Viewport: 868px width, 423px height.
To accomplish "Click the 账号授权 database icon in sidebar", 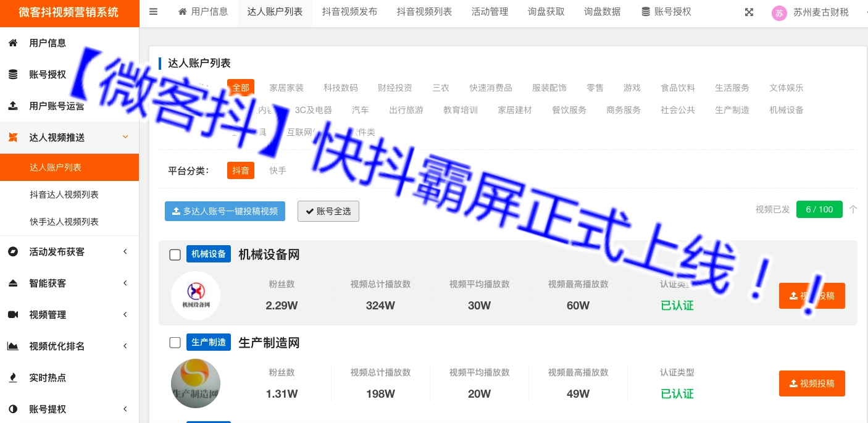I will click(x=13, y=75).
